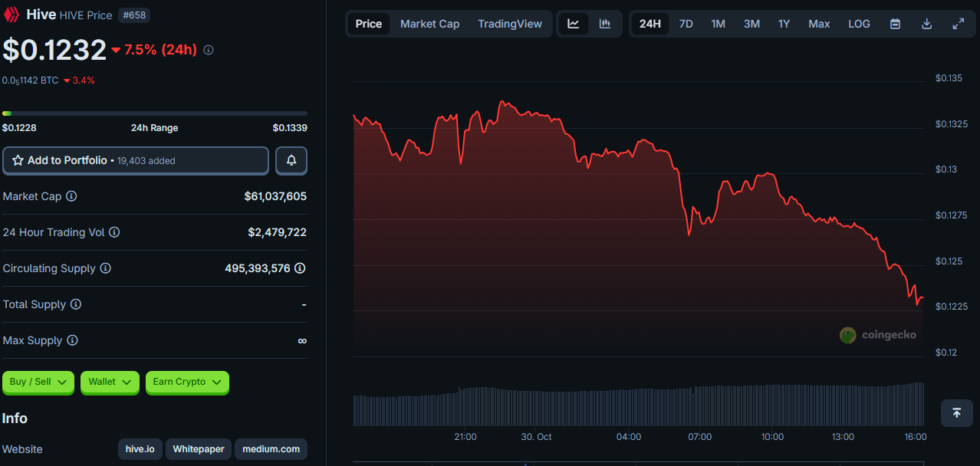Download chart data icon
980x466 pixels.
coord(926,24)
